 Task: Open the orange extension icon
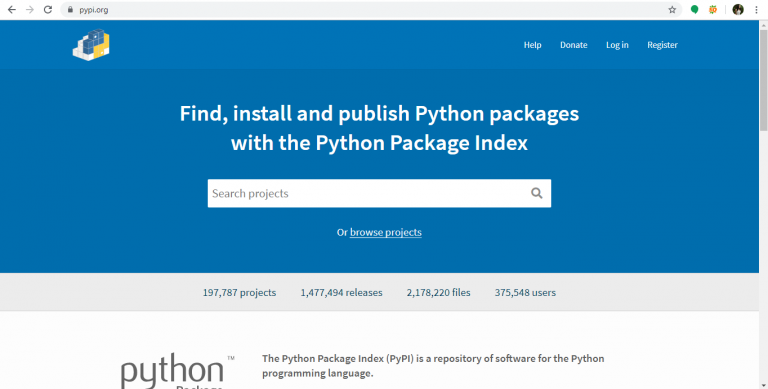[713, 9]
